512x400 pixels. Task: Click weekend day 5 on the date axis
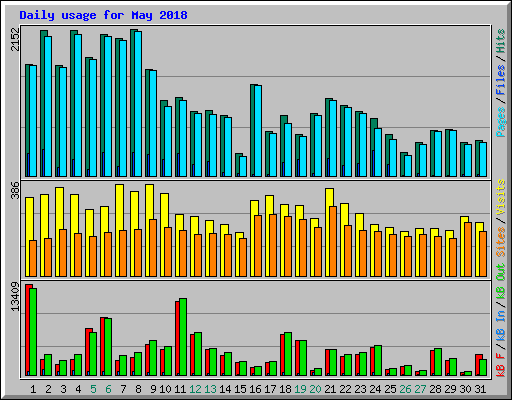point(93,389)
